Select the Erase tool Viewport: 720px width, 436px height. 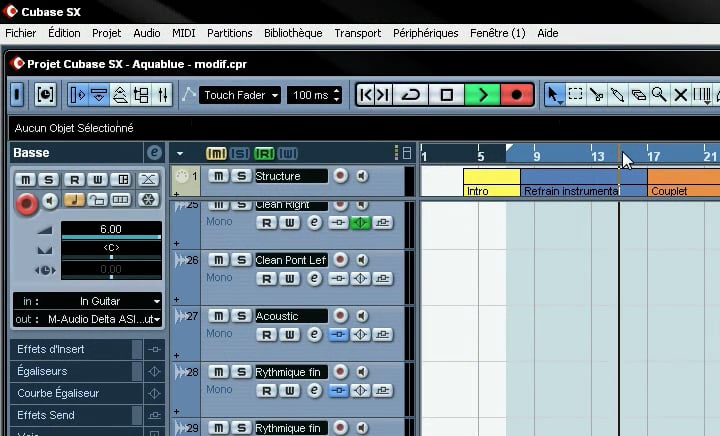tap(639, 95)
